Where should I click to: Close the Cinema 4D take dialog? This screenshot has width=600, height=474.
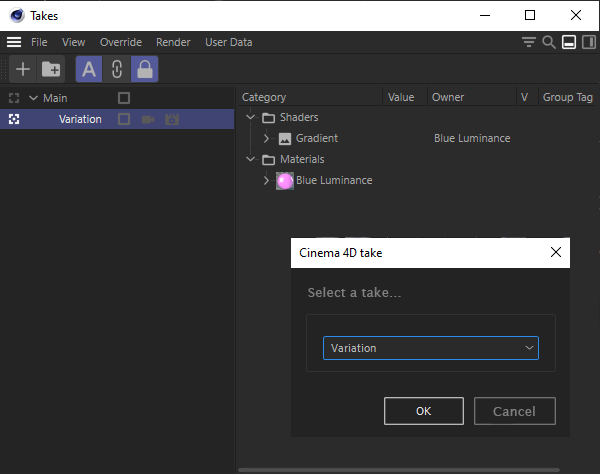pyautogui.click(x=556, y=252)
